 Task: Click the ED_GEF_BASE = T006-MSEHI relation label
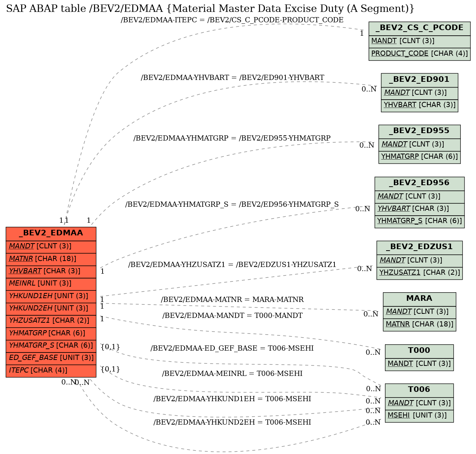pos(232,348)
